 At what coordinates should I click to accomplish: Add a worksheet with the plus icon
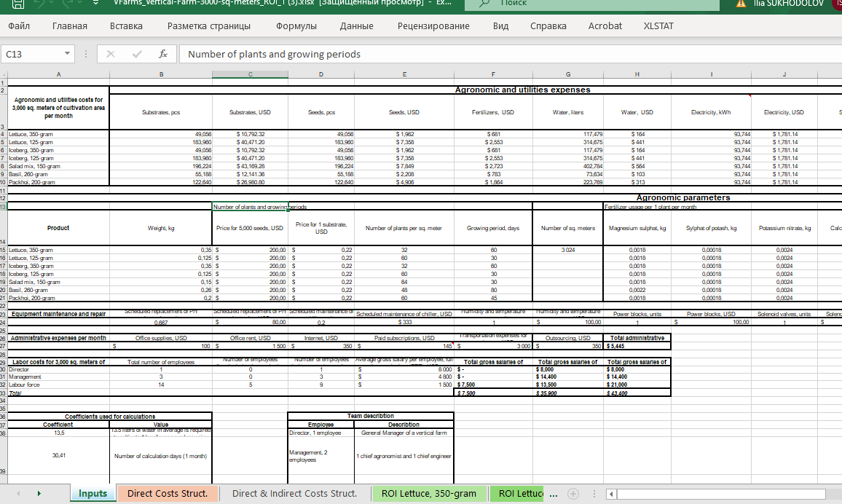coord(574,493)
